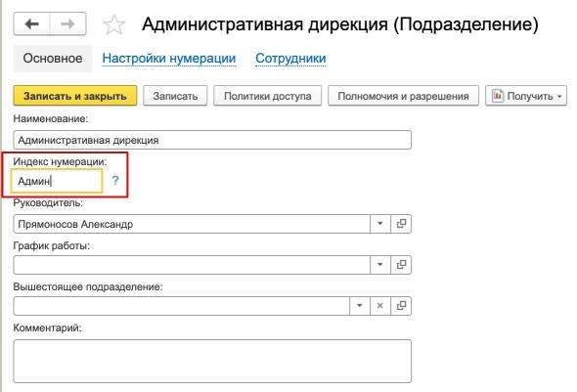Open the Настройки нумерации tab

[x=169, y=58]
